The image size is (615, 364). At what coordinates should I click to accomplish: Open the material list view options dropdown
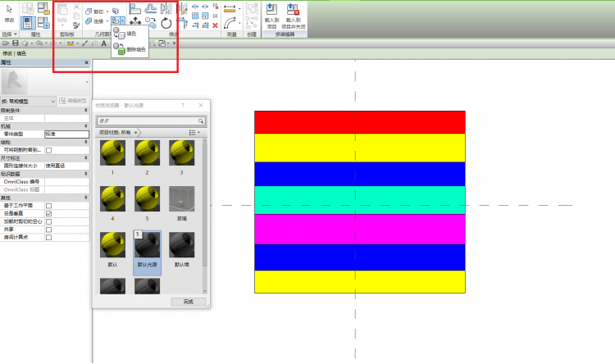(194, 133)
